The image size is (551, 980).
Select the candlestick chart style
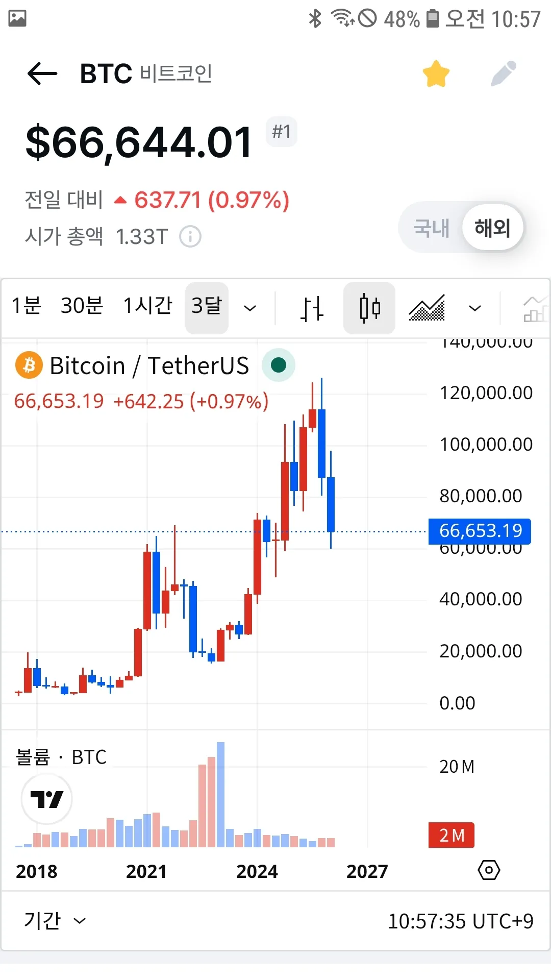[369, 308]
